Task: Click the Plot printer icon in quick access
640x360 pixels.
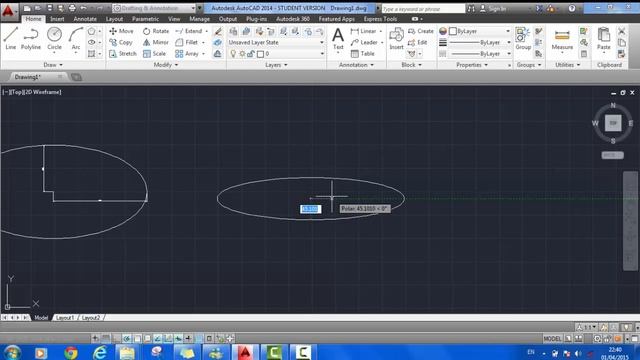Action: 72,8
